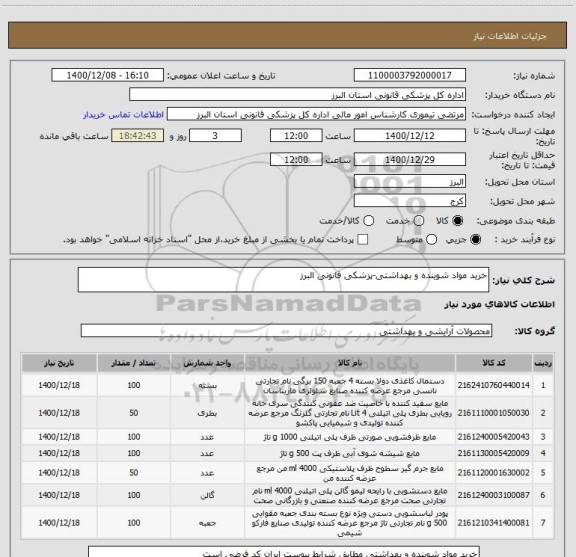576x557 pixels.
Task: Click the کد کالا column header
Action: pyautogui.click(x=494, y=363)
